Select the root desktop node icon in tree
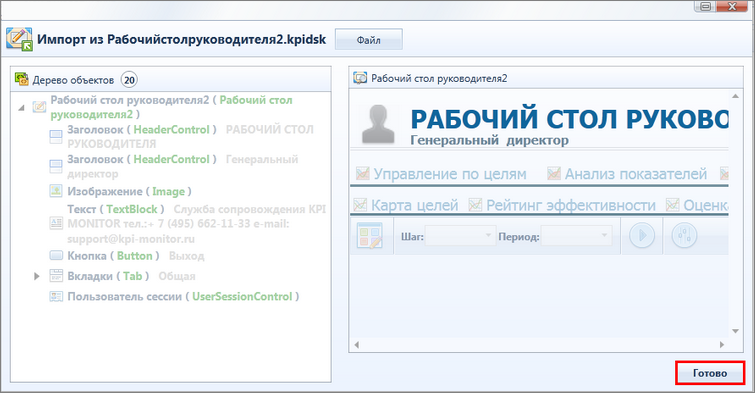Image resolution: width=755 pixels, height=393 pixels. pyautogui.click(x=39, y=107)
